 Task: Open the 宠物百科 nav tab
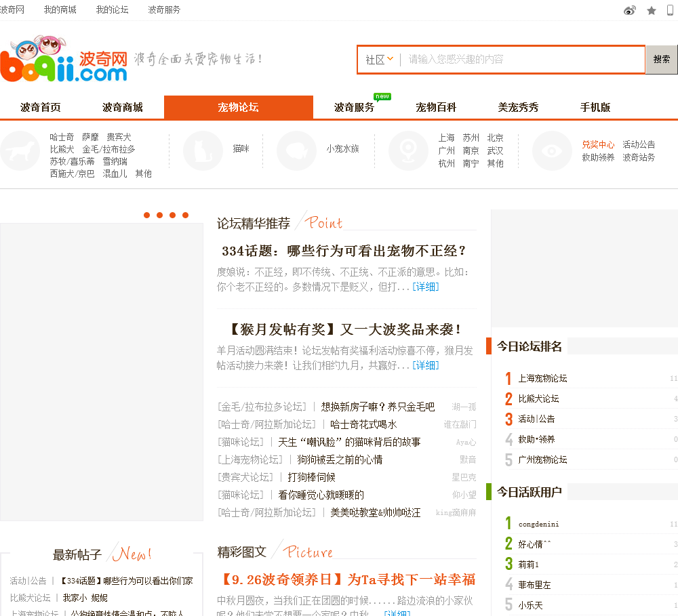436,107
